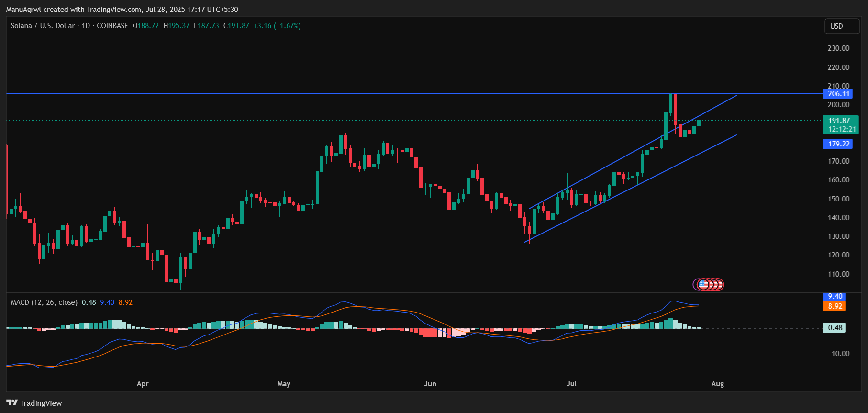The height and width of the screenshot is (413, 868).
Task: Click the COINBASE exchange label
Action: (x=112, y=26)
